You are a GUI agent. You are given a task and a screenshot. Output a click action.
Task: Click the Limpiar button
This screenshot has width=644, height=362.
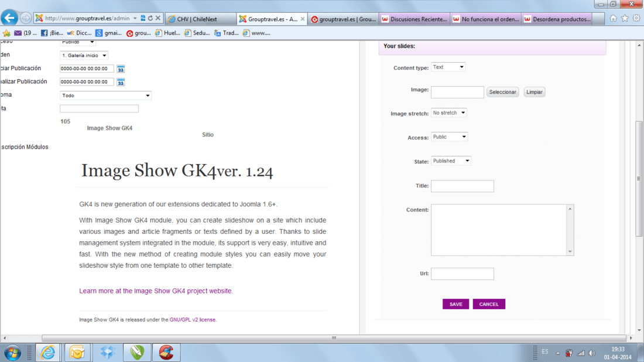coord(535,92)
